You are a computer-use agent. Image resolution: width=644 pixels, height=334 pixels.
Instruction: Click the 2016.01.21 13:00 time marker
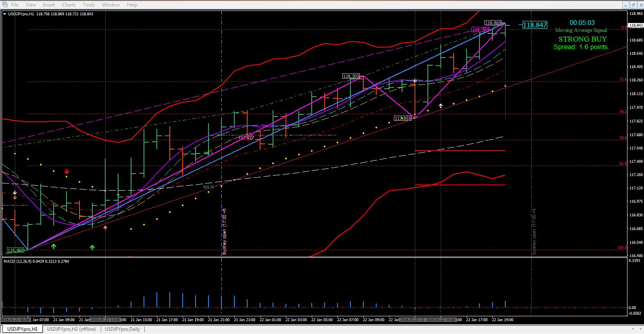click(105, 319)
